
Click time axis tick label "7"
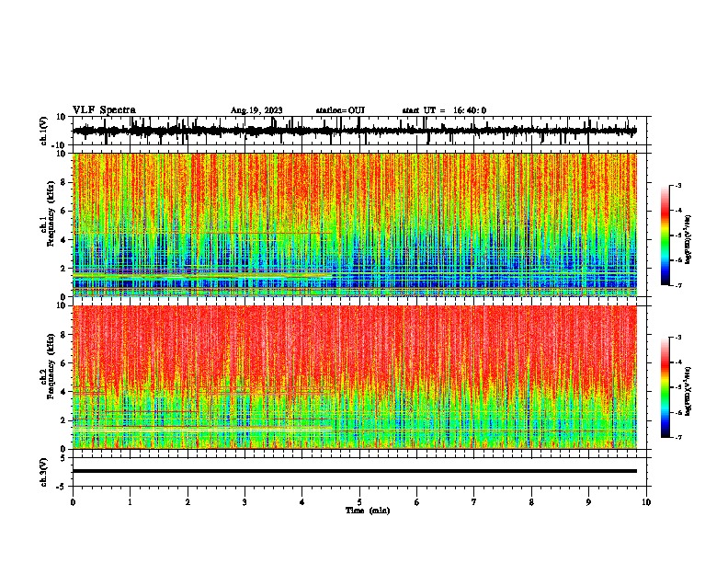pyautogui.click(x=474, y=502)
